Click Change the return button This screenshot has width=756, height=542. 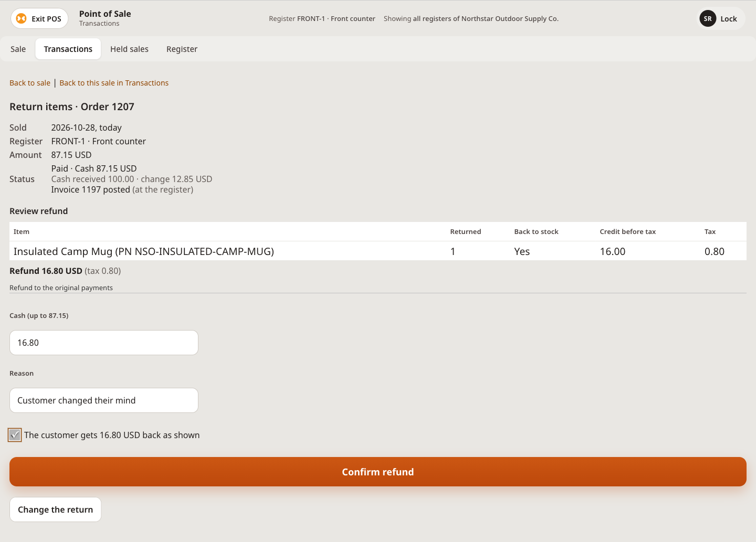point(55,509)
